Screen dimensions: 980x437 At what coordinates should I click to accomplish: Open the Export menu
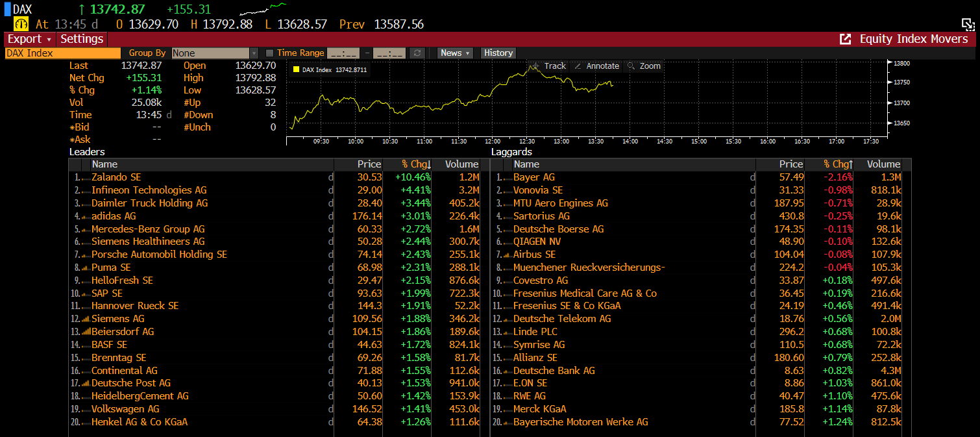pos(29,39)
